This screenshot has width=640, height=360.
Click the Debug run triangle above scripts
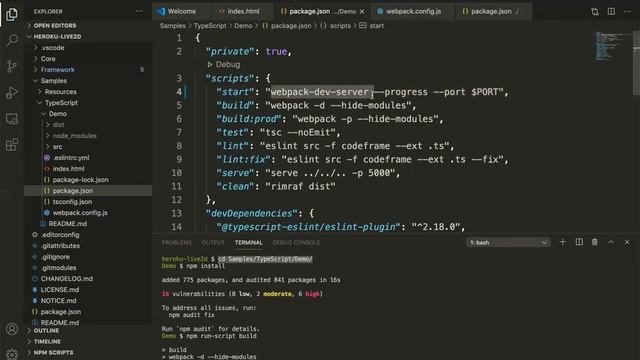pyautogui.click(x=210, y=64)
